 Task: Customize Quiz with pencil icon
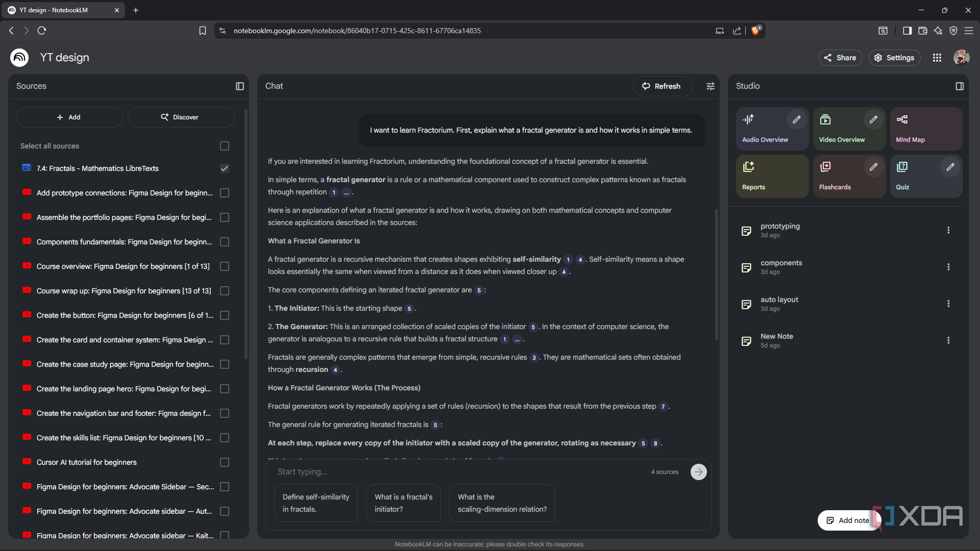tap(950, 167)
